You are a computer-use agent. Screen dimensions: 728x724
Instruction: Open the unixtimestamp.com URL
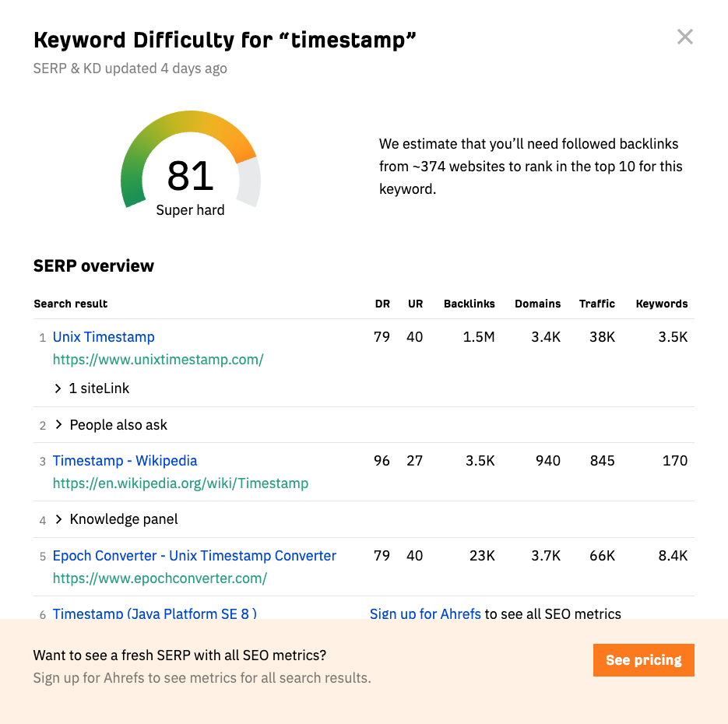(x=158, y=360)
